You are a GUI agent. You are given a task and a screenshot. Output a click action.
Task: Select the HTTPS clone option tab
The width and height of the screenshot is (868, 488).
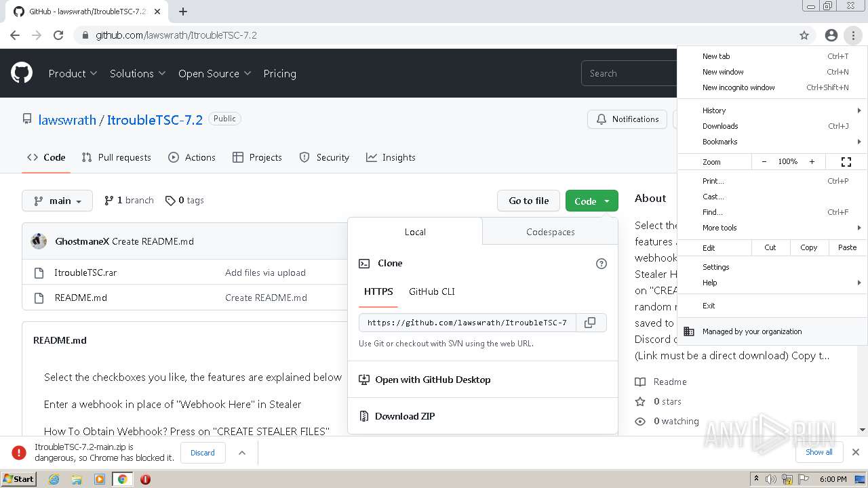378,291
